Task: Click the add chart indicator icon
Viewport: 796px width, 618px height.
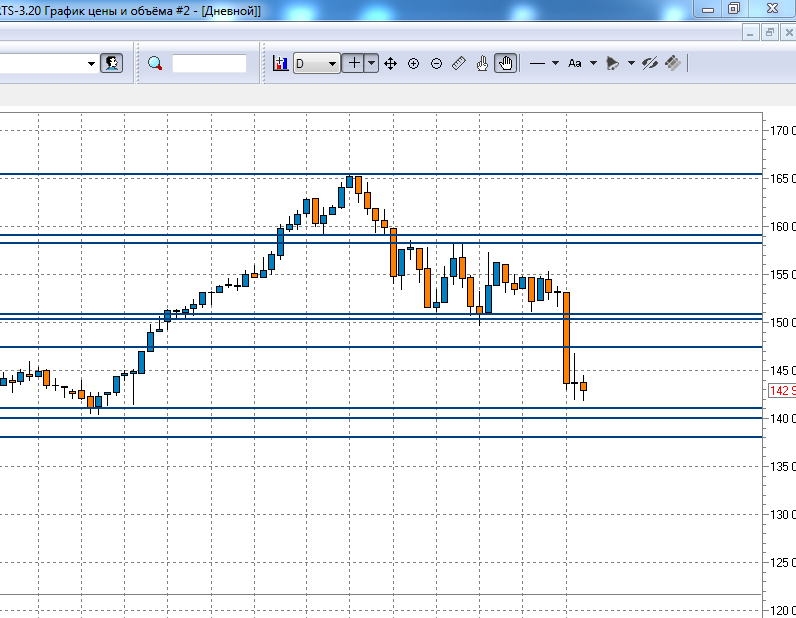Action: (280, 63)
